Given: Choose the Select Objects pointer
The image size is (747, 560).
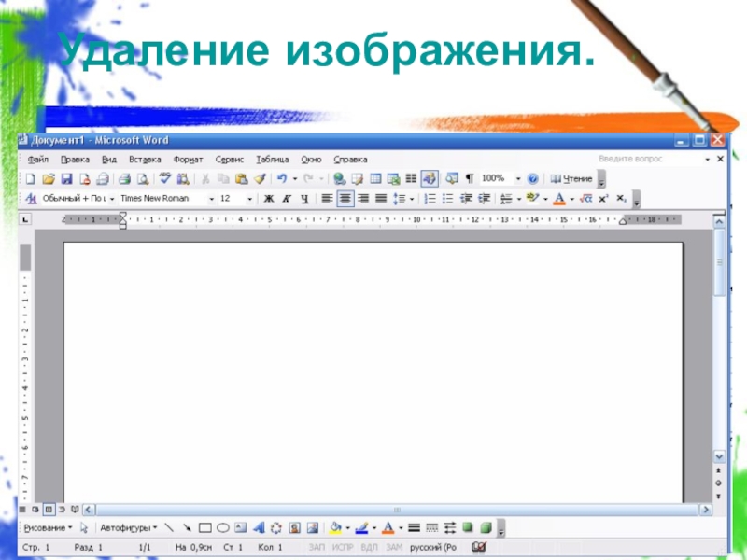Looking at the screenshot, I should click(84, 527).
